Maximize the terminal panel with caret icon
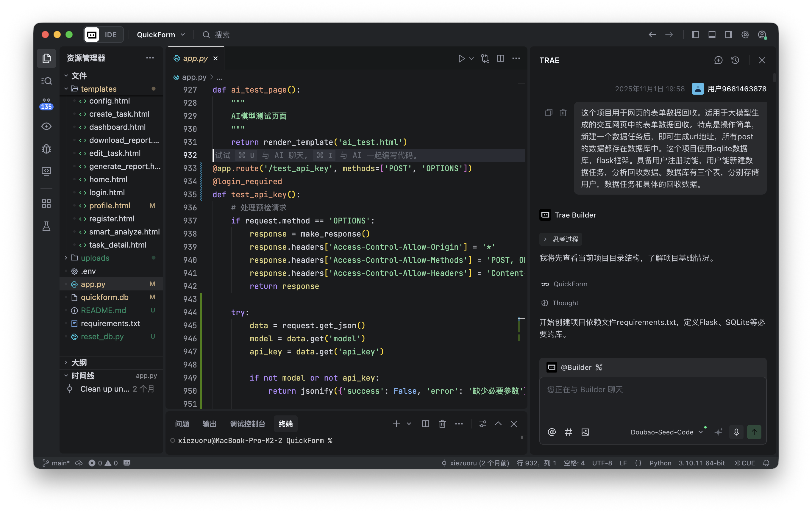This screenshot has height=513, width=812. [498, 424]
